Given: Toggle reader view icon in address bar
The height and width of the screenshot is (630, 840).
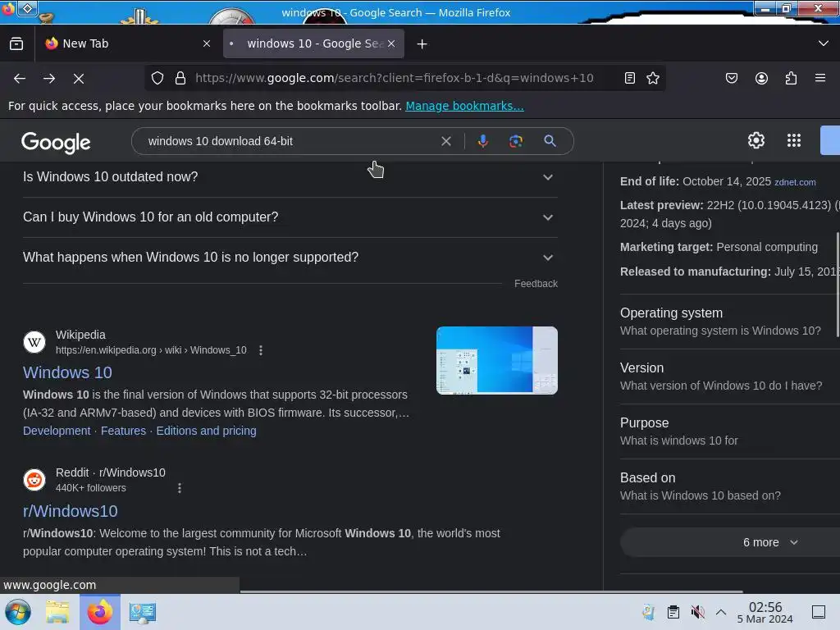Looking at the screenshot, I should point(630,78).
